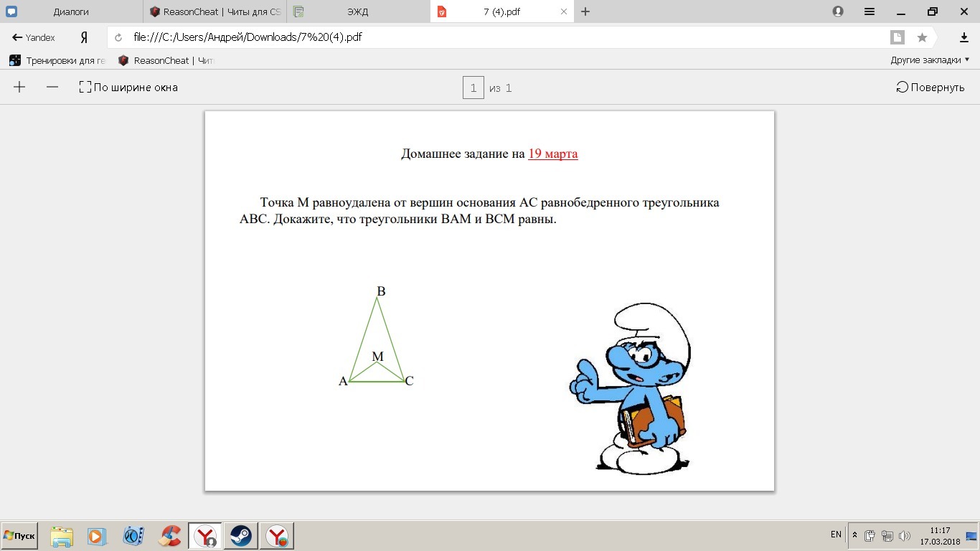Click the reader mode page icon
Viewport: 980px width, 551px height.
pyautogui.click(x=897, y=37)
